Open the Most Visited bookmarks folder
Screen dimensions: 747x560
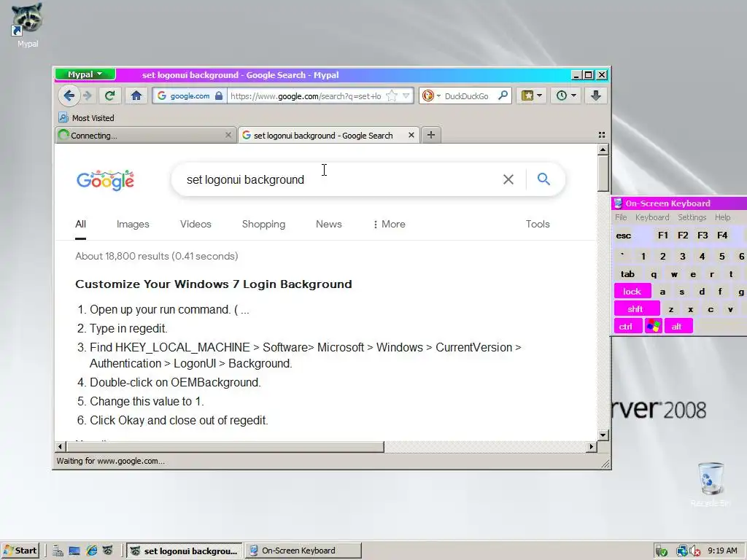click(x=86, y=117)
